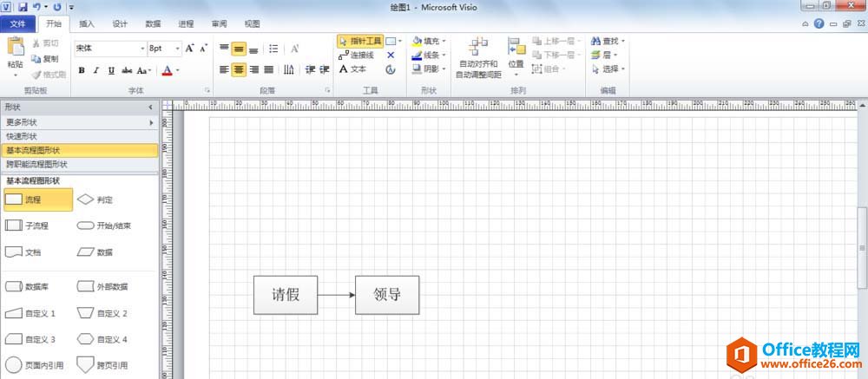Click the bullet list icon

click(x=273, y=49)
